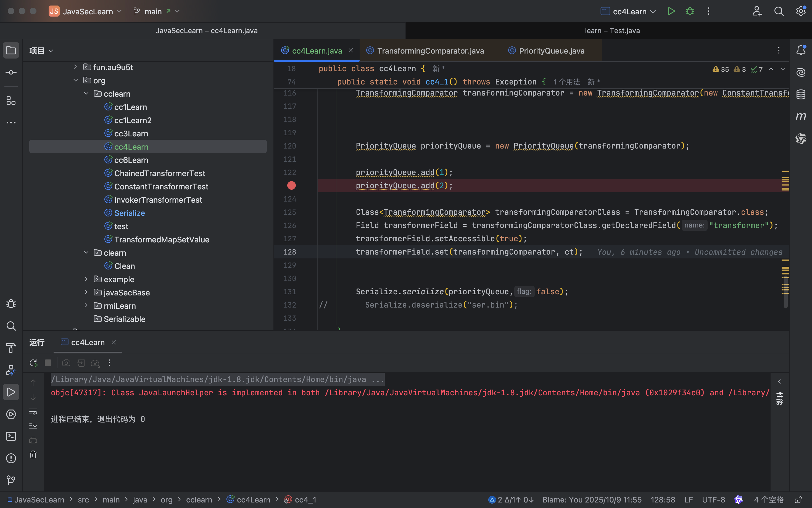
Task: Open the Terminal tool window
Action: 11,436
